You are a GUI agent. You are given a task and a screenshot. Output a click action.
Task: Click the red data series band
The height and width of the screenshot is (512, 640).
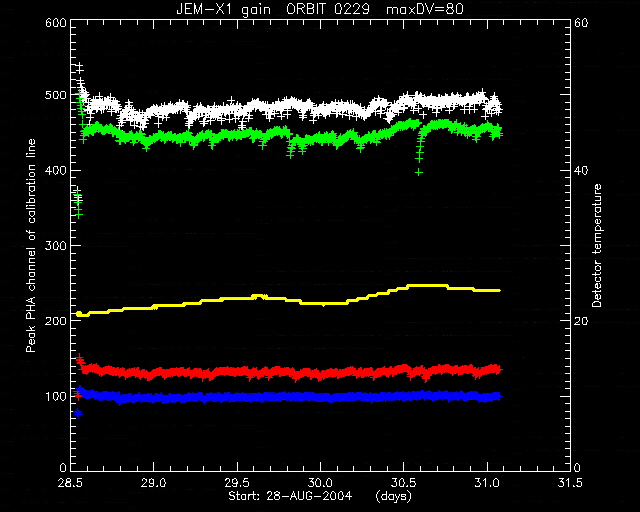290,372
